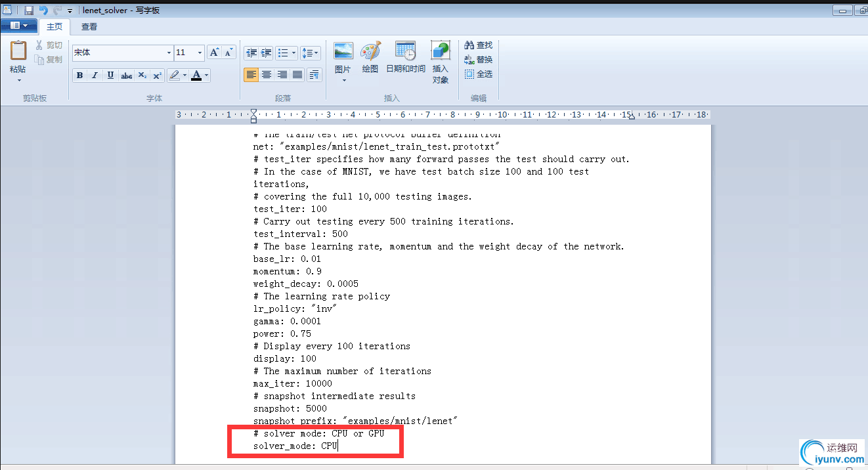The width and height of the screenshot is (868, 470).
Task: Click the 全选 (Select all) button
Action: (479, 74)
